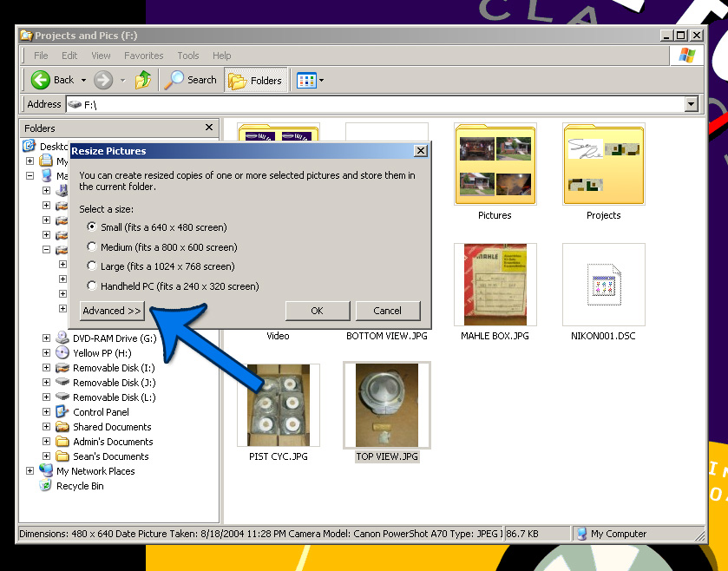This screenshot has height=571, width=728.
Task: Select the Removable Disk (J:) icon
Action: click(x=62, y=383)
